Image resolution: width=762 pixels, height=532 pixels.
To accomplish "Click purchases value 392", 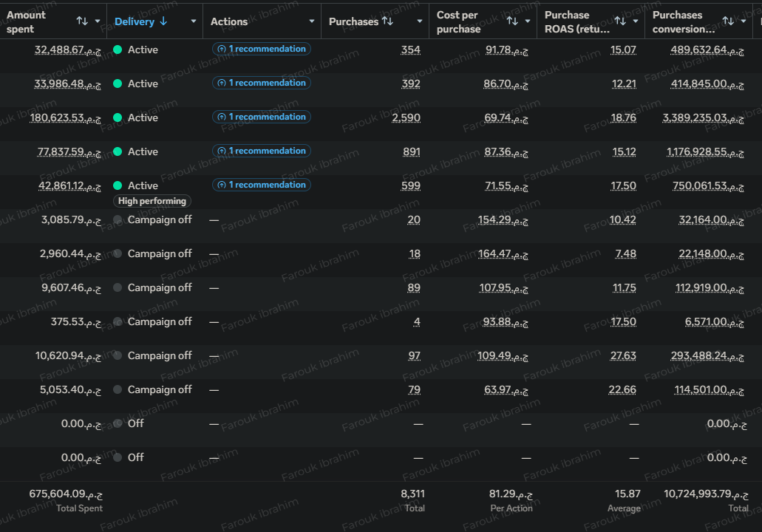I will [411, 84].
